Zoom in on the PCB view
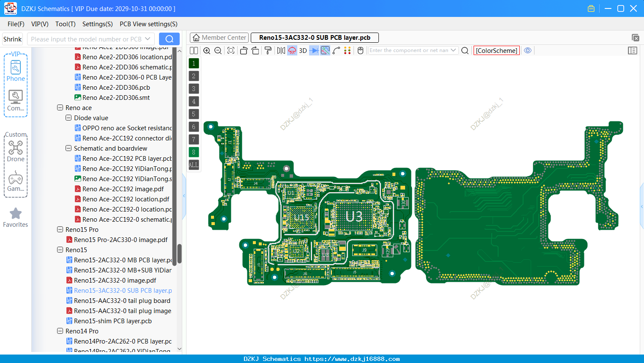This screenshot has height=363, width=644. (x=207, y=50)
